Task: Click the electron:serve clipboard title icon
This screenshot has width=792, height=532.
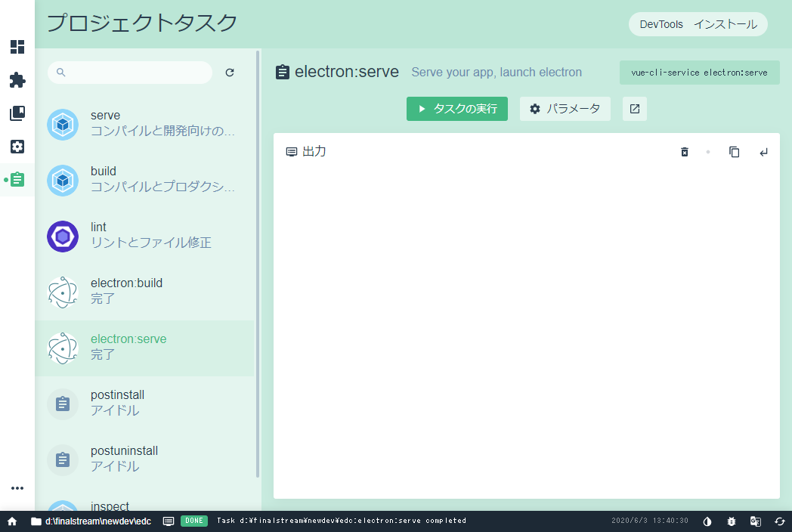Action: pos(283,73)
